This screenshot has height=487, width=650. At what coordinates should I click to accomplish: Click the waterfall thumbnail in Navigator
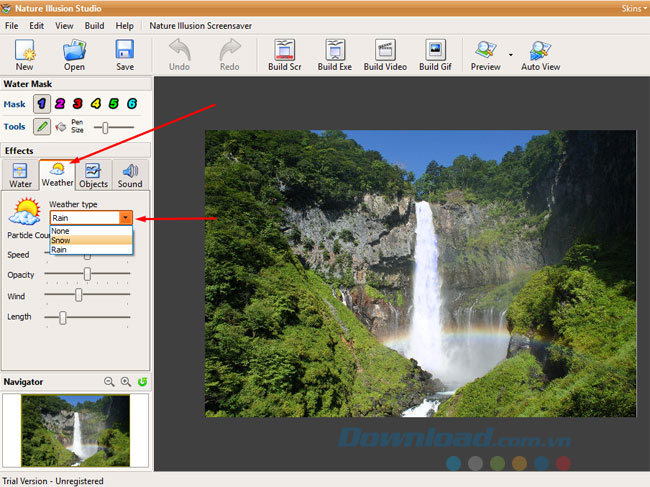point(76,430)
